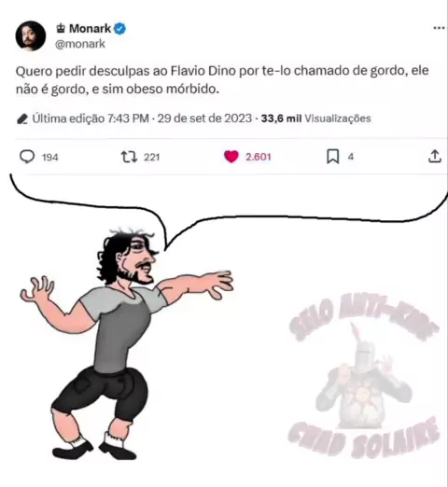Open the Última edição 7:43 PM timestamp

pos(91,118)
